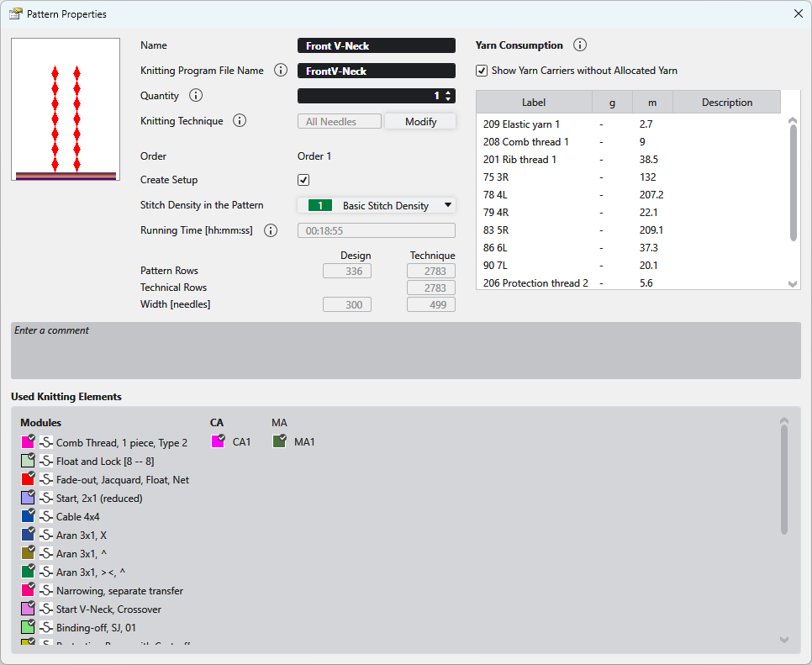Viewport: 812px width, 665px height.
Task: Click the comment text area
Action: click(x=405, y=351)
